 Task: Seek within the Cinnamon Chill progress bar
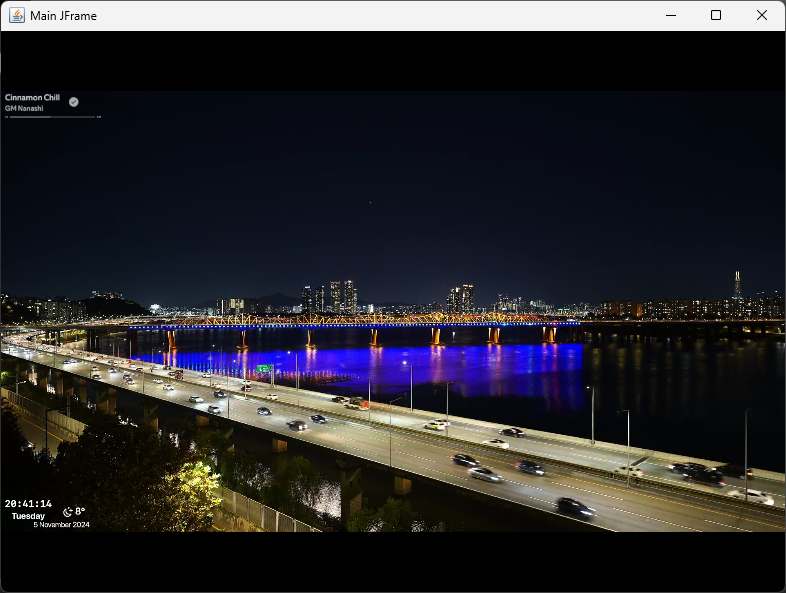click(52, 117)
